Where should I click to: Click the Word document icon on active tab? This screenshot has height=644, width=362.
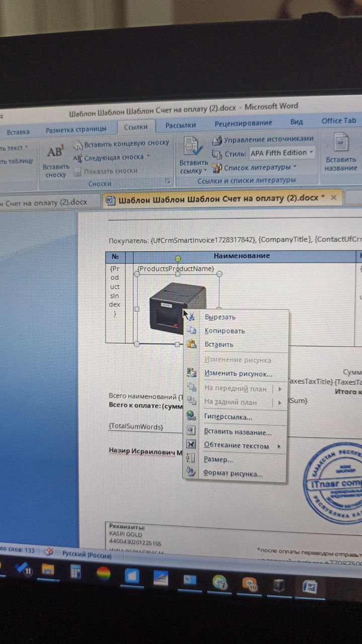click(x=110, y=200)
